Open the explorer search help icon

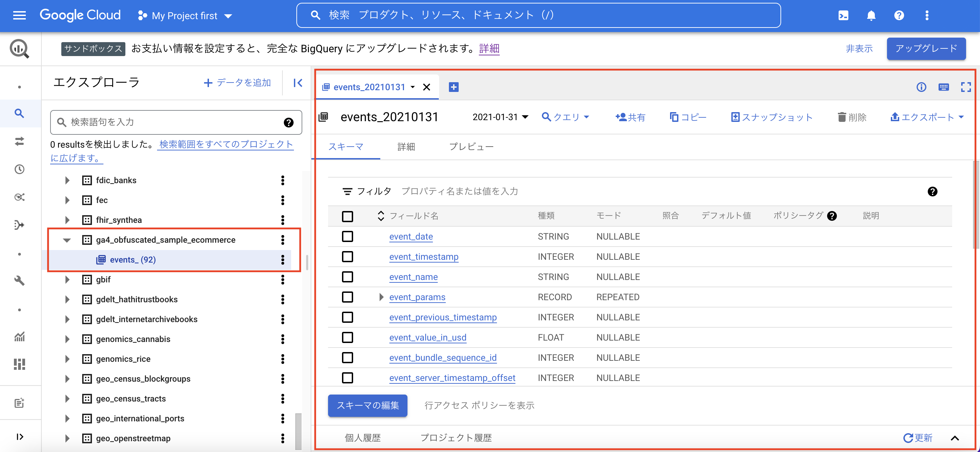289,122
